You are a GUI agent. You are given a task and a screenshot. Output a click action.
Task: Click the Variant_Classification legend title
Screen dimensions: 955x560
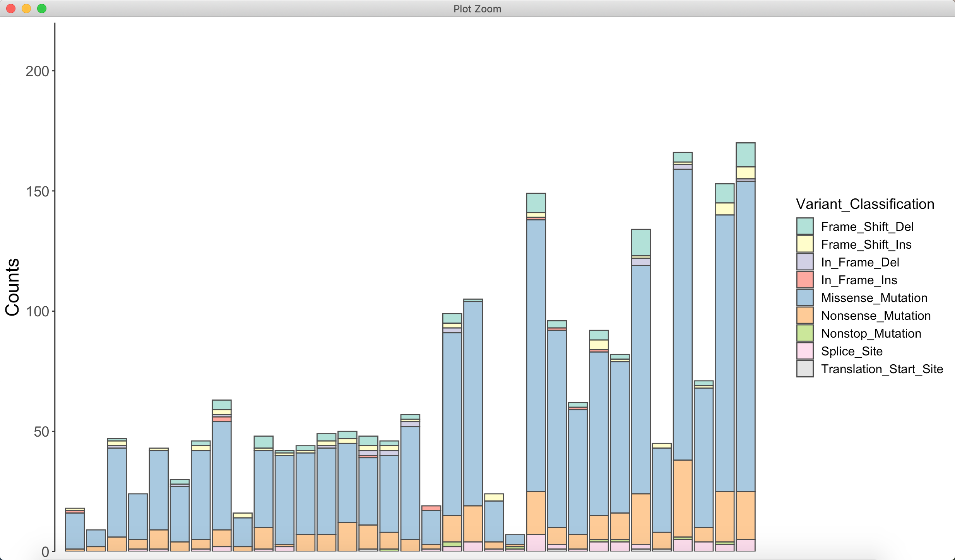tap(865, 204)
